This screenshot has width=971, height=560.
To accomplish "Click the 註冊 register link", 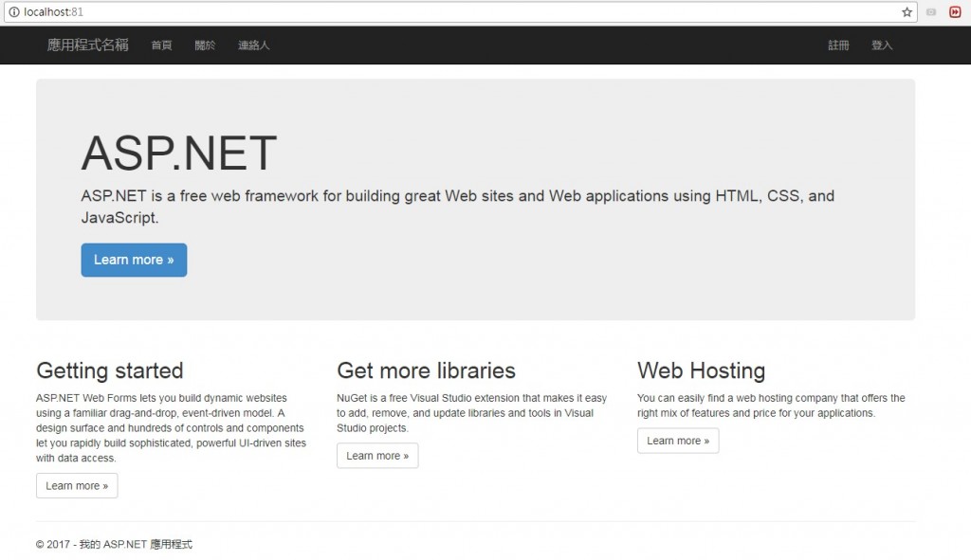I will tap(838, 45).
